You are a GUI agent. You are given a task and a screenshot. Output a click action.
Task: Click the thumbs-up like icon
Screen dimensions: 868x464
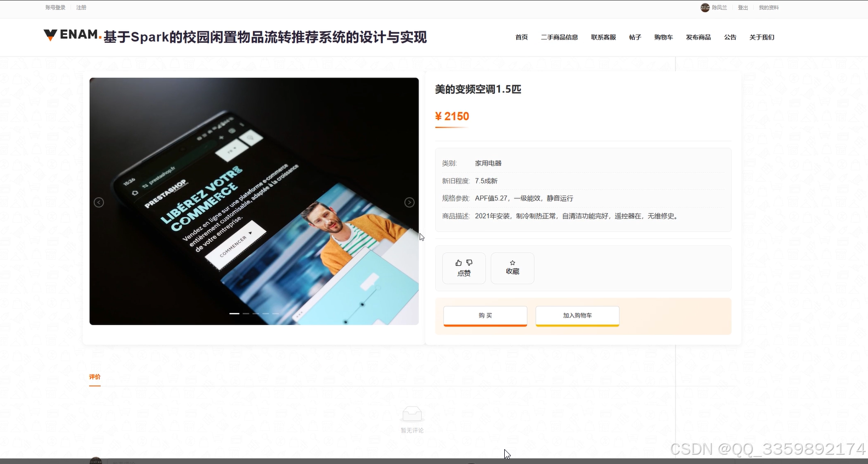(459, 262)
